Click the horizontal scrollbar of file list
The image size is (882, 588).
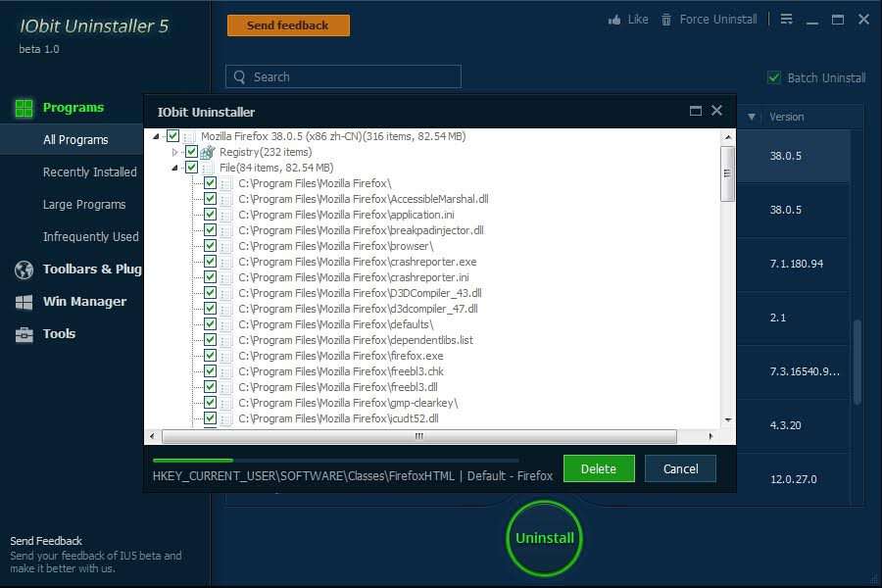(419, 436)
